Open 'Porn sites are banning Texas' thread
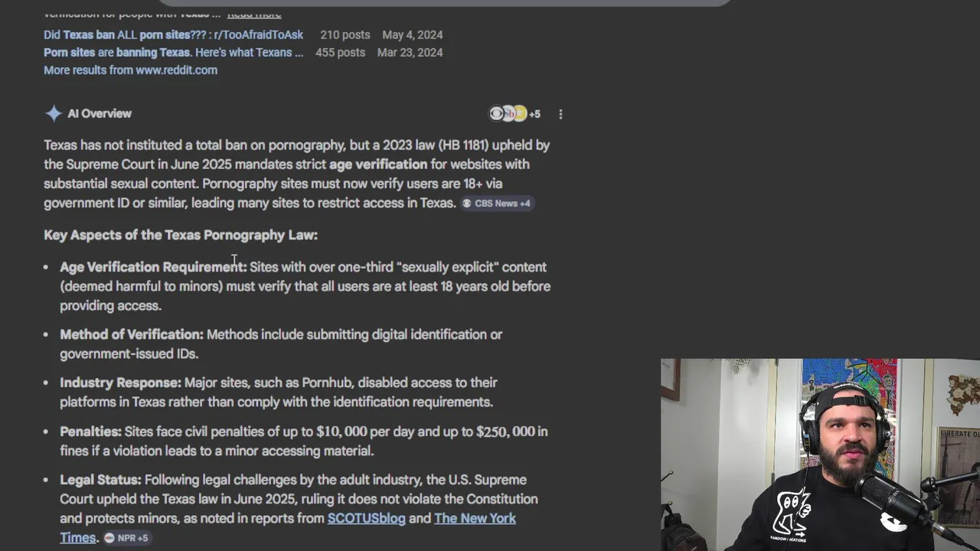The width and height of the screenshot is (980, 551). (x=173, y=52)
